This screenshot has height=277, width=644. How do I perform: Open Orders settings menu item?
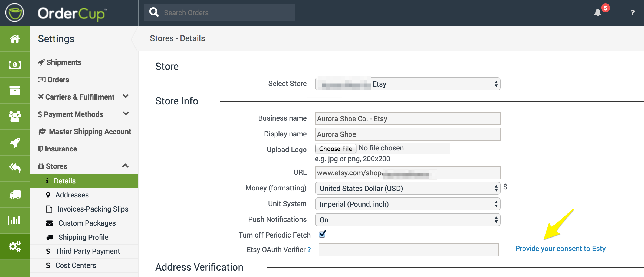[53, 80]
